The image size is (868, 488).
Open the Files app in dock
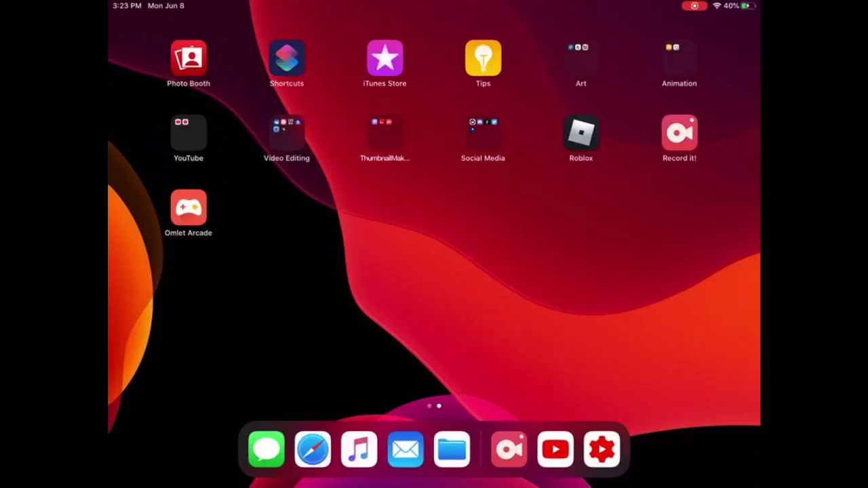click(452, 449)
